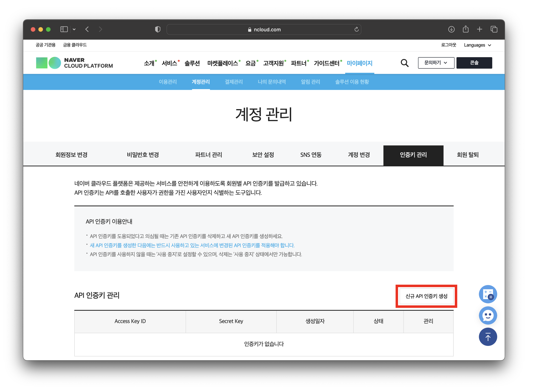Screen dimensions: 536x392
Task: Click the Safari share icon
Action: (x=465, y=29)
